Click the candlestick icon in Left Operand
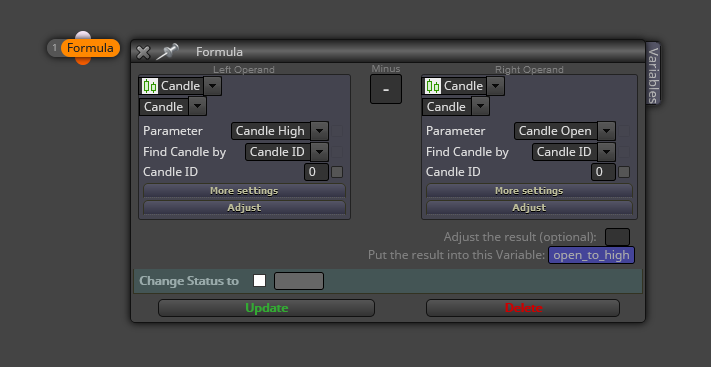This screenshot has height=367, width=711. pos(150,86)
